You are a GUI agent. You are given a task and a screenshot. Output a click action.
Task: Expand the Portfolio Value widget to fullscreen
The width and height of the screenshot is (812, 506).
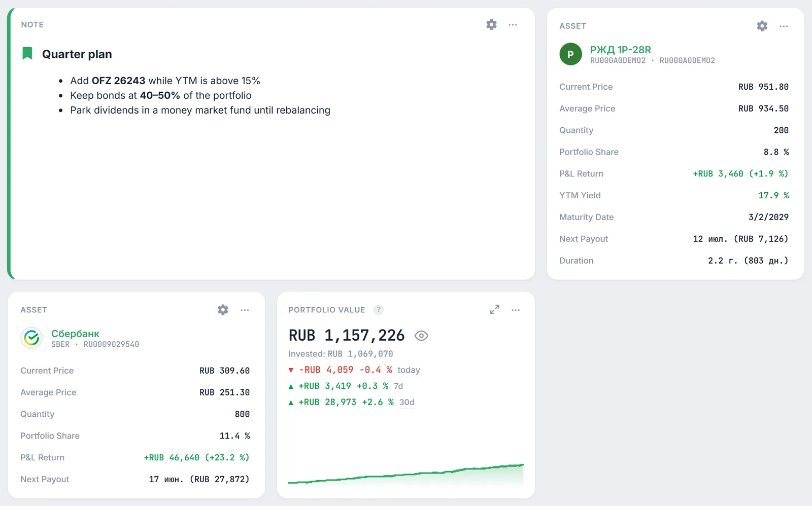tap(494, 310)
